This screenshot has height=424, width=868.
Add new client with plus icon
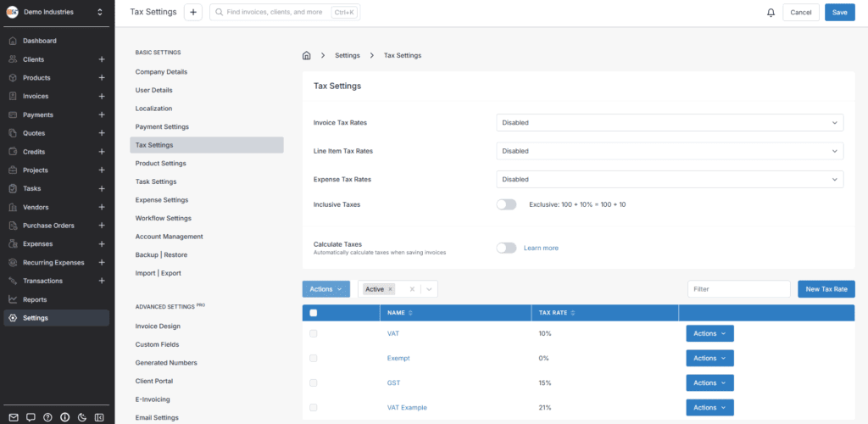point(102,59)
